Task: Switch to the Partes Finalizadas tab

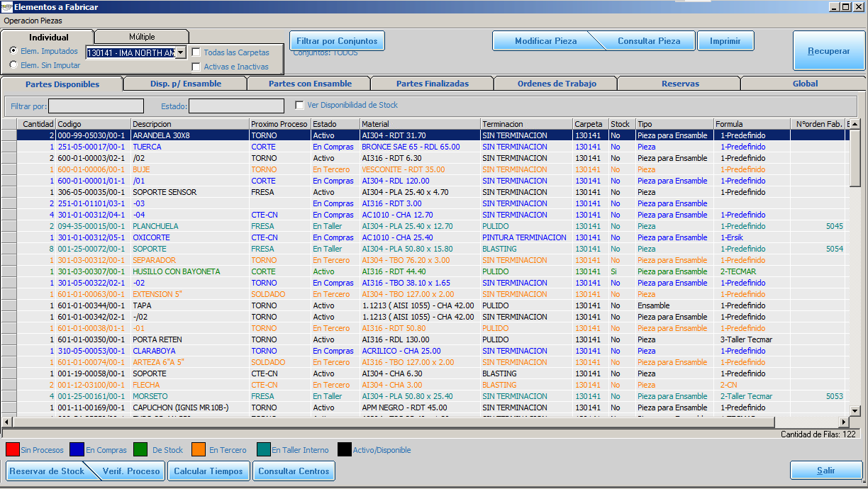Action: click(x=432, y=84)
